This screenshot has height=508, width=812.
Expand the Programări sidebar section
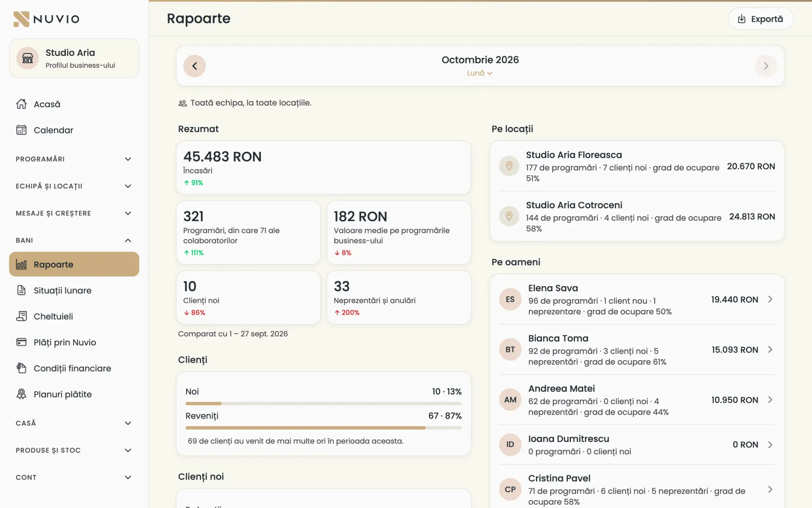pyautogui.click(x=74, y=159)
